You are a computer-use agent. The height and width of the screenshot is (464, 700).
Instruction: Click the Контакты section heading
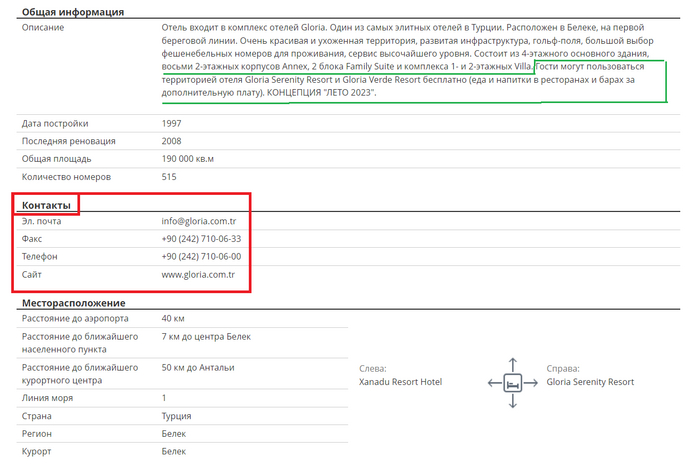pyautogui.click(x=46, y=205)
